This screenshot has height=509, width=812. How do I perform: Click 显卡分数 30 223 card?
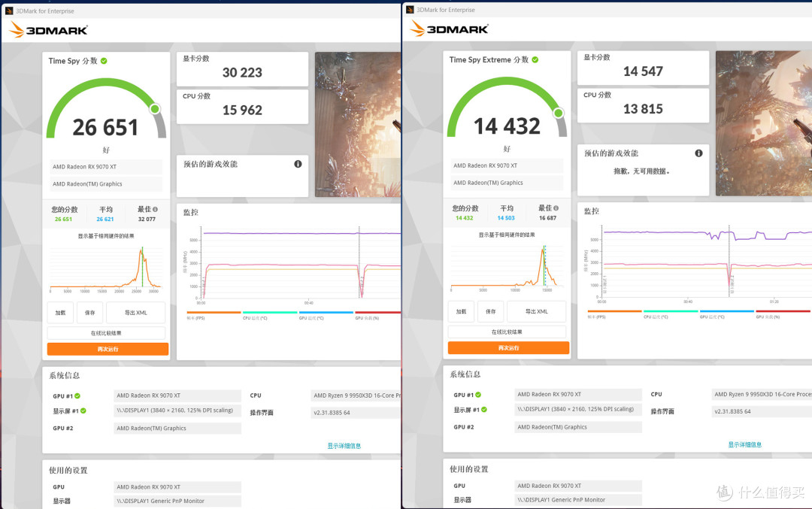coord(242,69)
